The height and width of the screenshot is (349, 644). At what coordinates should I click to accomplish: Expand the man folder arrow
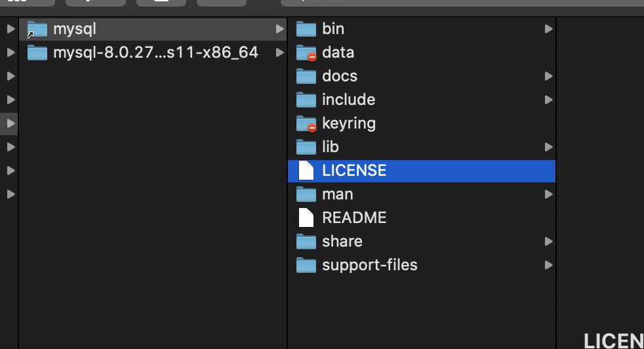coord(548,194)
